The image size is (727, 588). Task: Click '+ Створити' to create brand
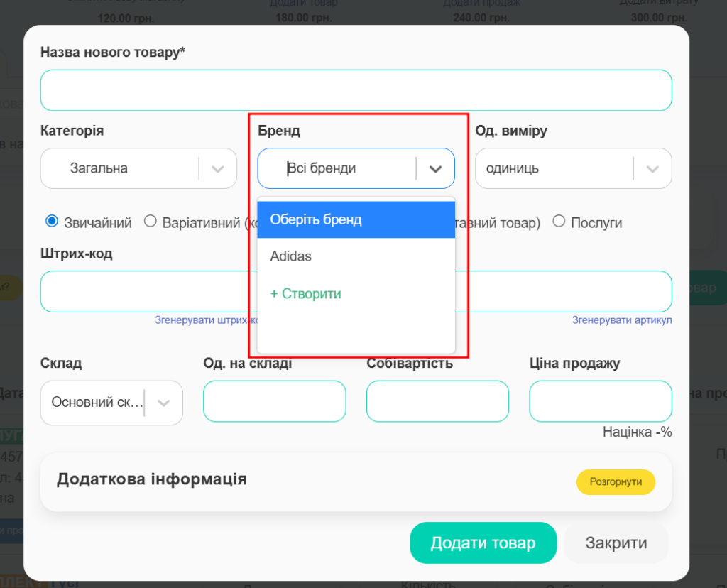coord(306,293)
